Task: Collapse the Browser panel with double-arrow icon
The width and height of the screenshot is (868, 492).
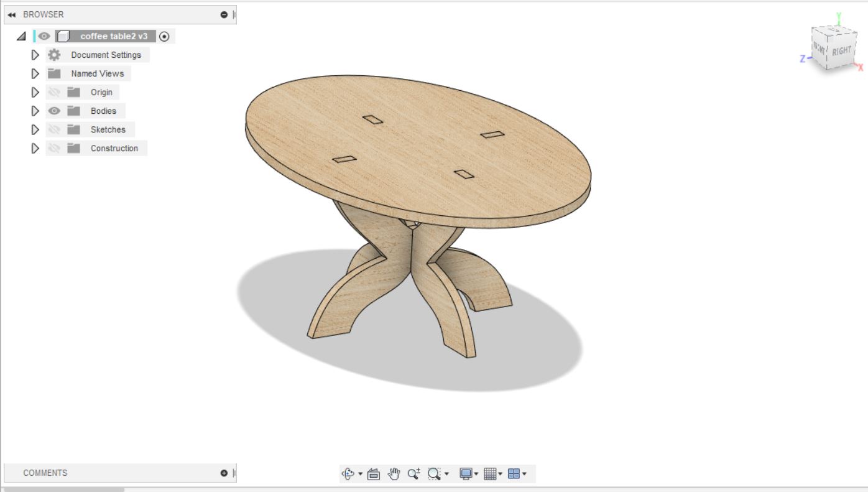Action: point(11,14)
